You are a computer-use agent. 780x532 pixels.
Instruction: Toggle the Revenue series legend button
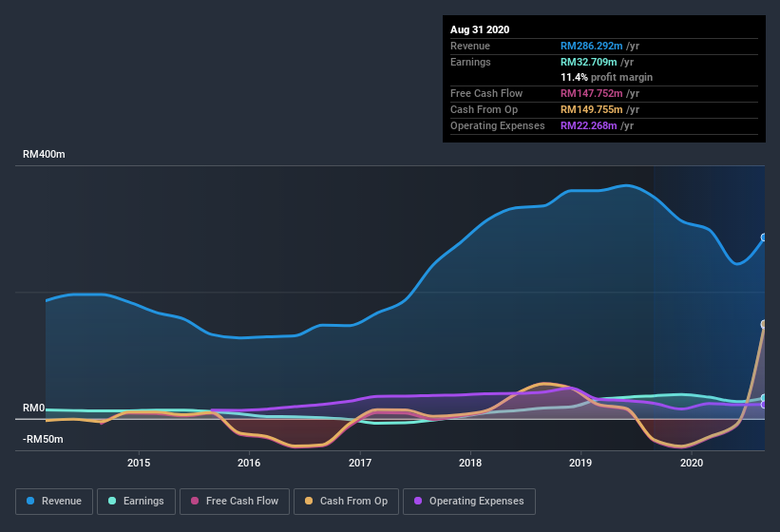click(54, 501)
